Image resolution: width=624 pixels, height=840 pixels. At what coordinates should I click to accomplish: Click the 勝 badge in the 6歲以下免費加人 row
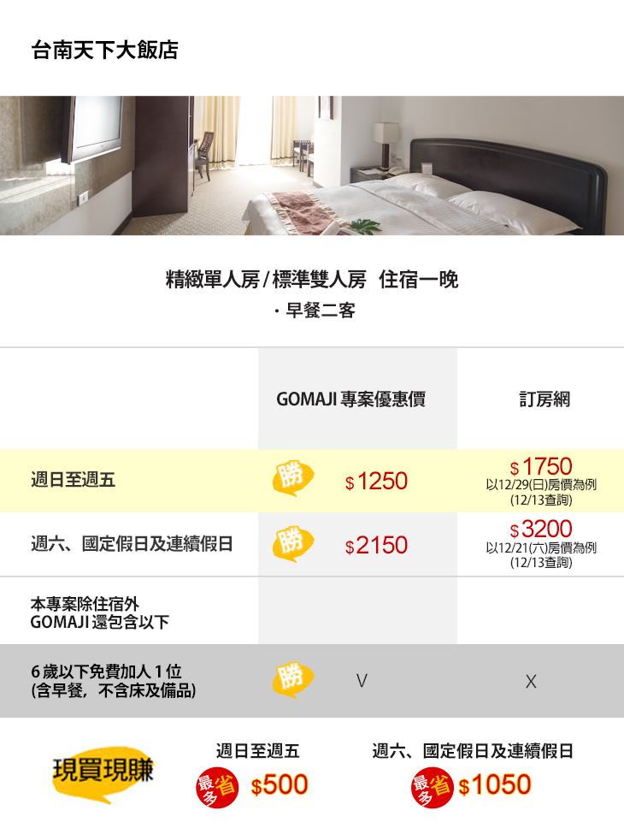[292, 678]
